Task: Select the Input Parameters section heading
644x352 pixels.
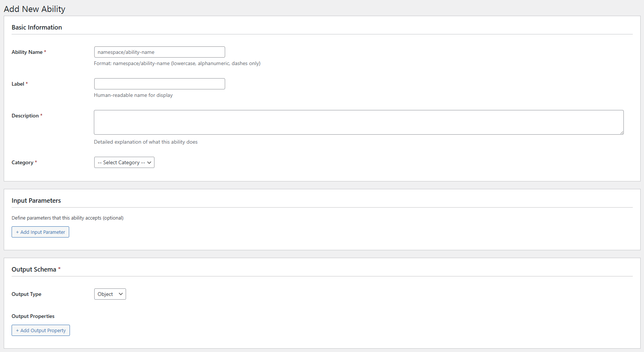Action: coord(36,201)
